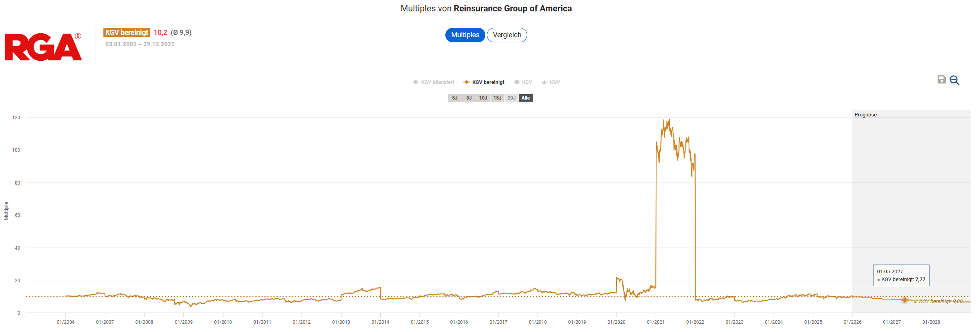This screenshot has height=332, width=980.
Task: Click the forecast data point marker at 01.05.2027
Action: pos(905,300)
